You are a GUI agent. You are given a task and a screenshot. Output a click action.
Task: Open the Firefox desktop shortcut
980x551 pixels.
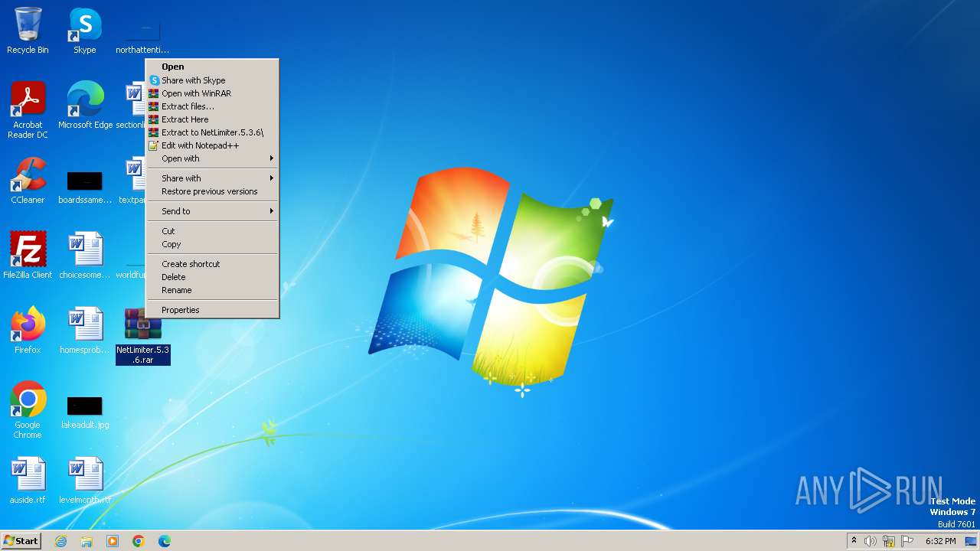[28, 330]
